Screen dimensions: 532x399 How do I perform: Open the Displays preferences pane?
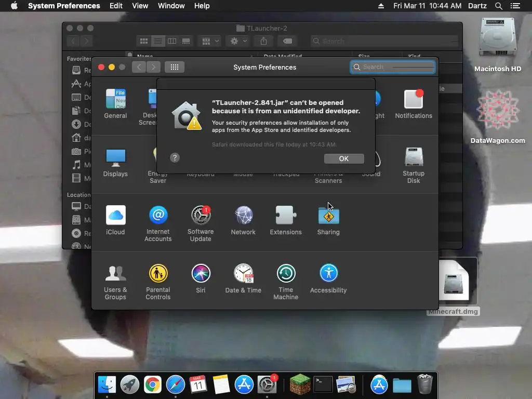coord(115,162)
